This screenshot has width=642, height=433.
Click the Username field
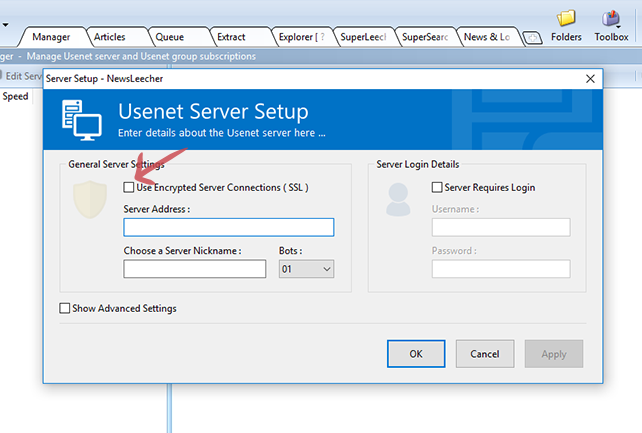tap(501, 227)
